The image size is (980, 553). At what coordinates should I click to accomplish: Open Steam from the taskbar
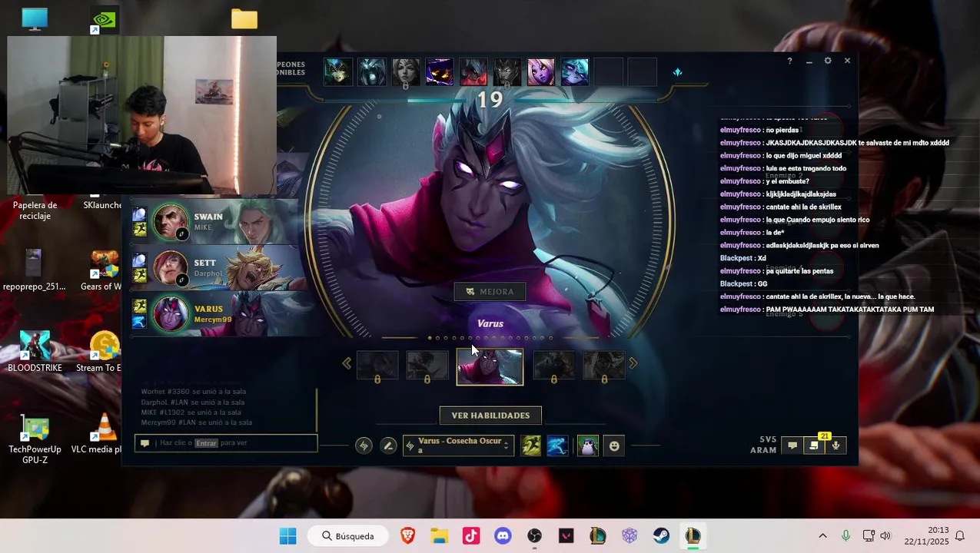661,536
